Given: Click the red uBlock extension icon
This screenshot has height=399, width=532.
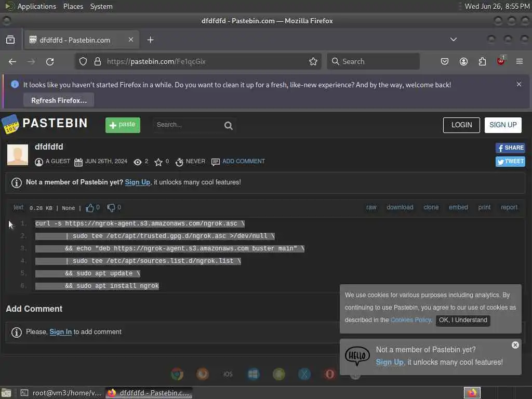Looking at the screenshot, I should [x=501, y=61].
